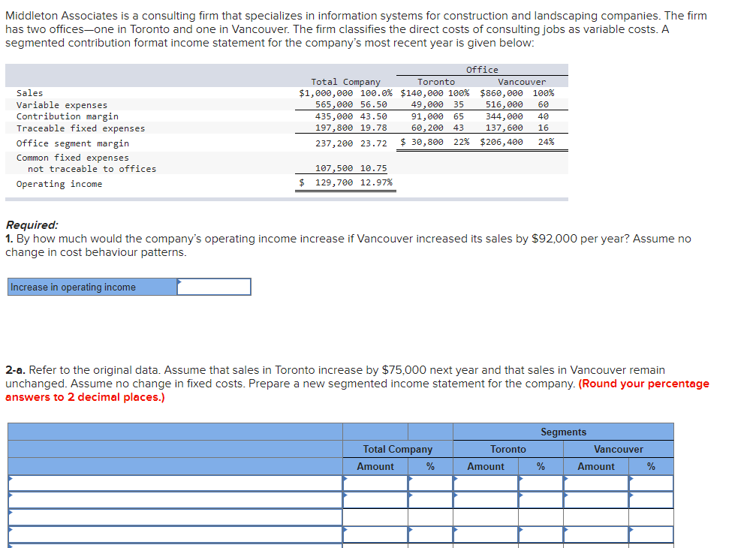Viewport: 756px width, 548px height.
Task: Click fourth row Total Company Amount cell
Action: (375, 534)
